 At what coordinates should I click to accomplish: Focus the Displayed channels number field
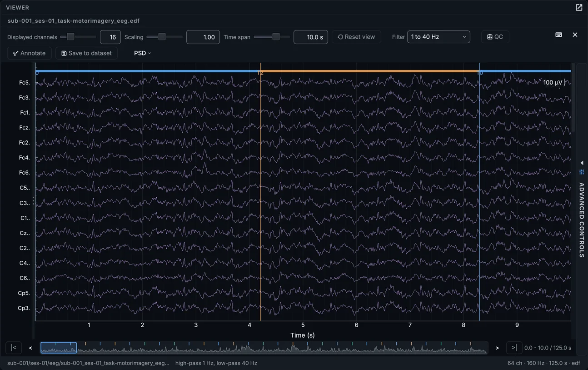point(110,37)
